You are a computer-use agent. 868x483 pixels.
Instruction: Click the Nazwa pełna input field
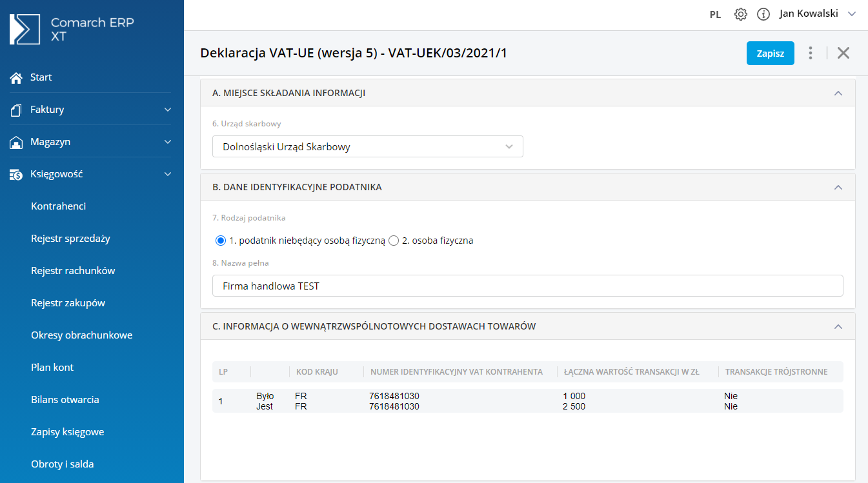pos(527,286)
